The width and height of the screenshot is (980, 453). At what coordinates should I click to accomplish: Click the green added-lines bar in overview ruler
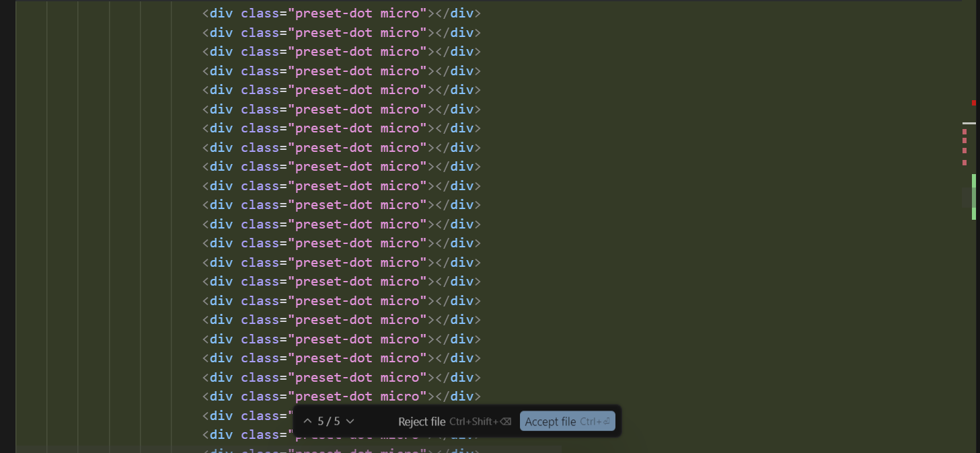pos(973,196)
